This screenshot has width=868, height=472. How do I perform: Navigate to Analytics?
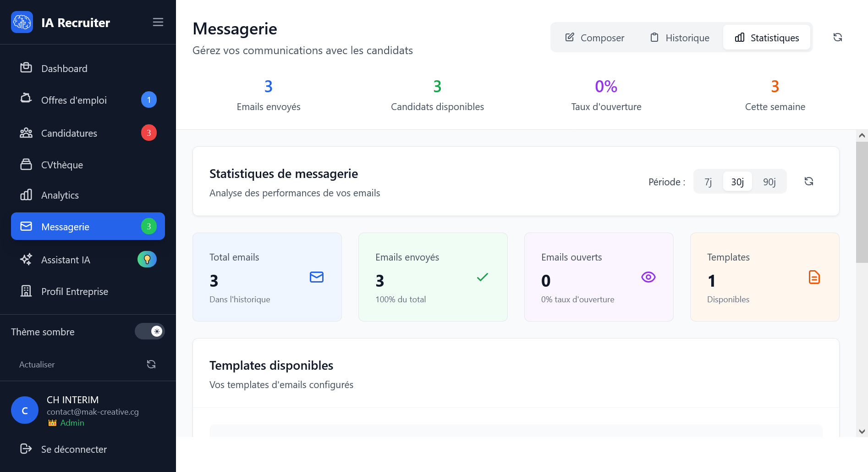[60, 195]
